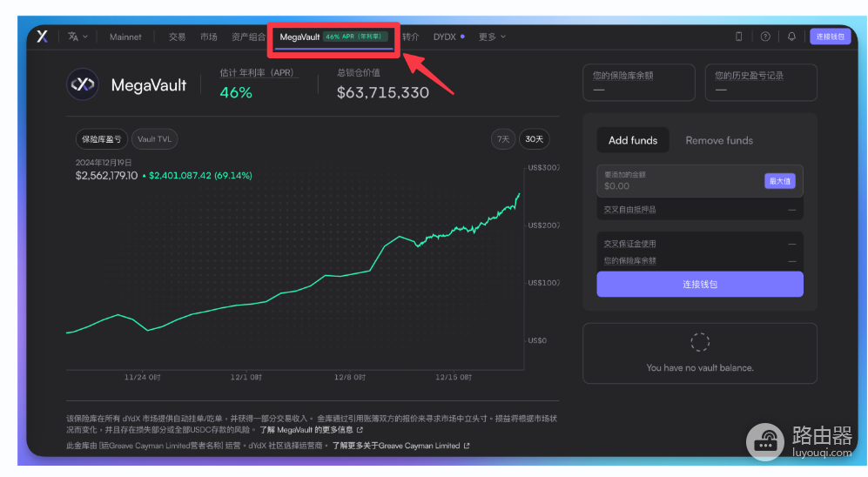Click the 2024年12月19日 date label
The width and height of the screenshot is (868, 477).
click(x=104, y=162)
